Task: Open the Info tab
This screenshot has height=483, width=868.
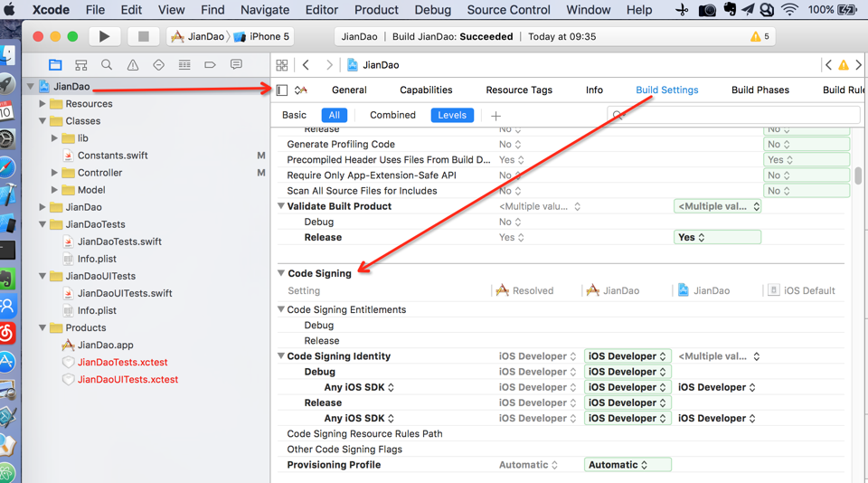Action: click(595, 90)
